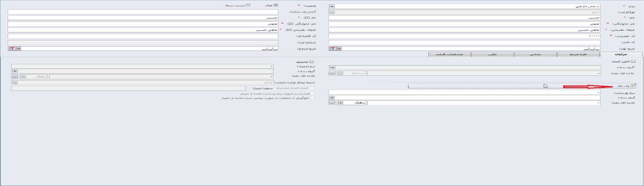Click the ellipsis button in the واسطه section

tap(332, 103)
